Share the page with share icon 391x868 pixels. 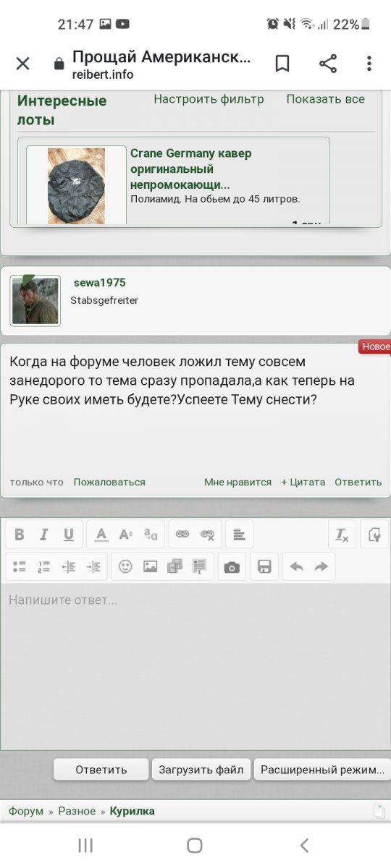(328, 64)
